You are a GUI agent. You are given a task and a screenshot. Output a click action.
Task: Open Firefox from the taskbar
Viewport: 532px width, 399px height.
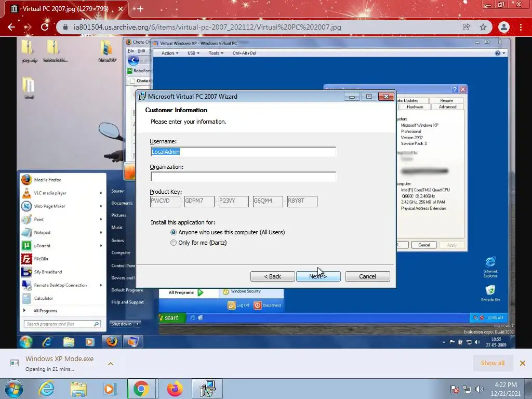tap(175, 389)
